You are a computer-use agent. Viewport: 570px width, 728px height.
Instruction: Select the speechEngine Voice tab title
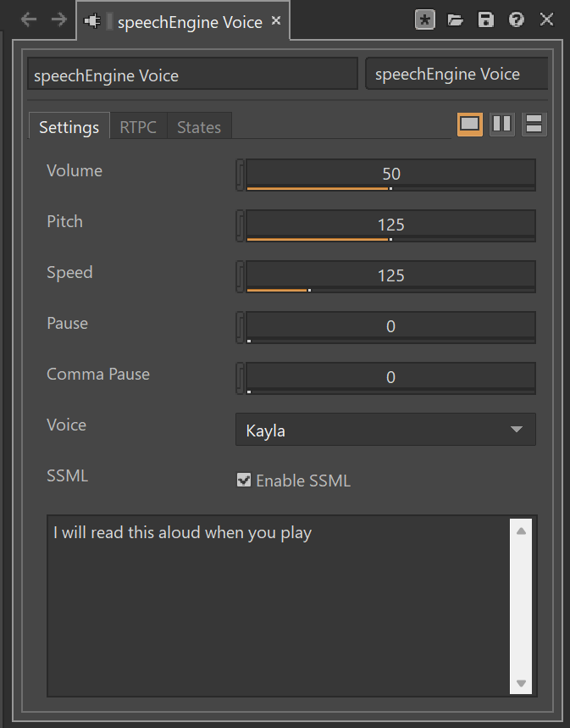(x=190, y=22)
